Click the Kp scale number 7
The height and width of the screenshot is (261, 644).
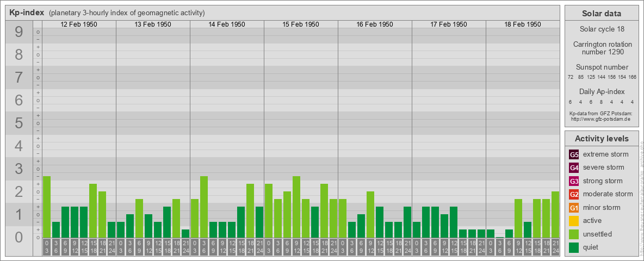tap(19, 77)
